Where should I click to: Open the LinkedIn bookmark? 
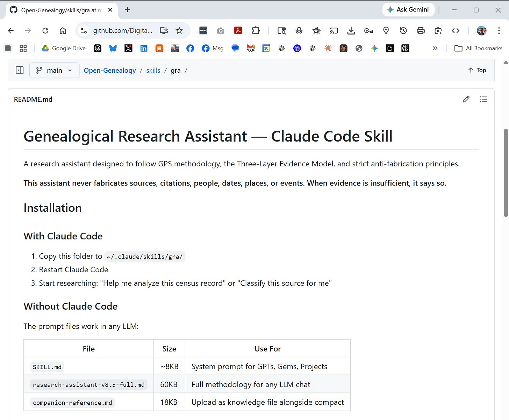click(x=144, y=48)
